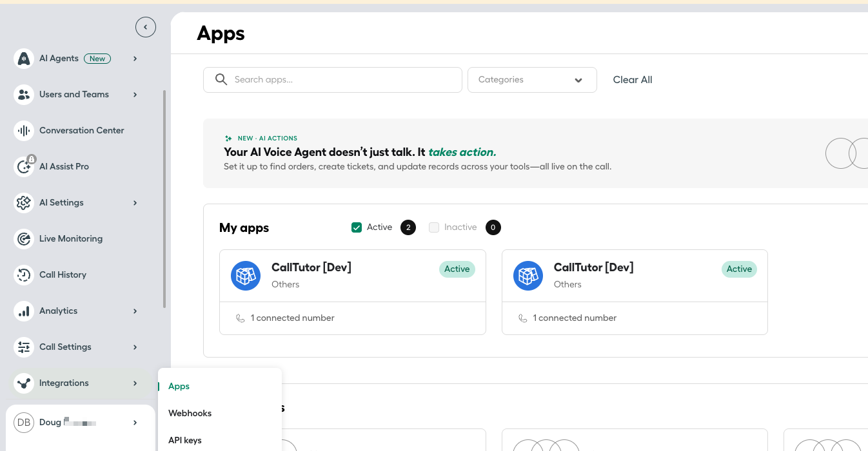Expand the AI Agents submenu chevron
868x451 pixels.
[135, 59]
